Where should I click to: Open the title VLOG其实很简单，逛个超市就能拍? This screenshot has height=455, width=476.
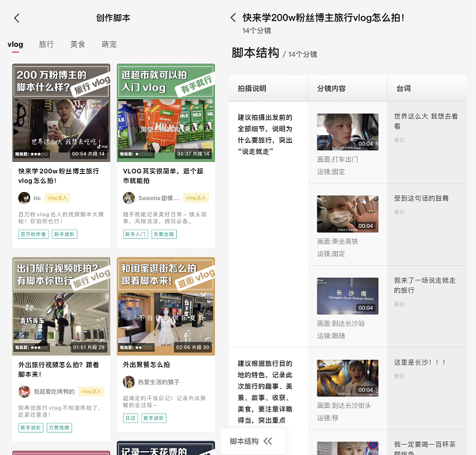tap(163, 175)
